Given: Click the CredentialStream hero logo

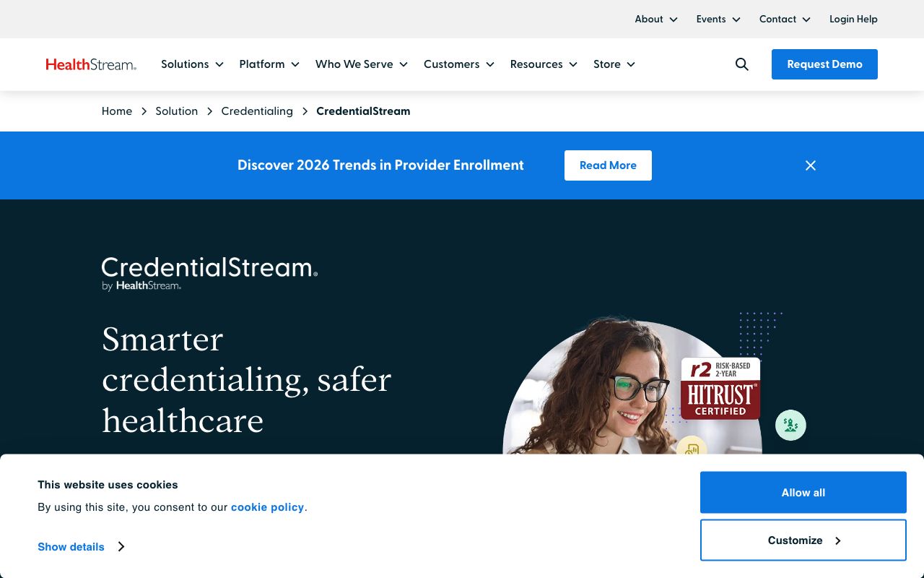Looking at the screenshot, I should pos(209,273).
